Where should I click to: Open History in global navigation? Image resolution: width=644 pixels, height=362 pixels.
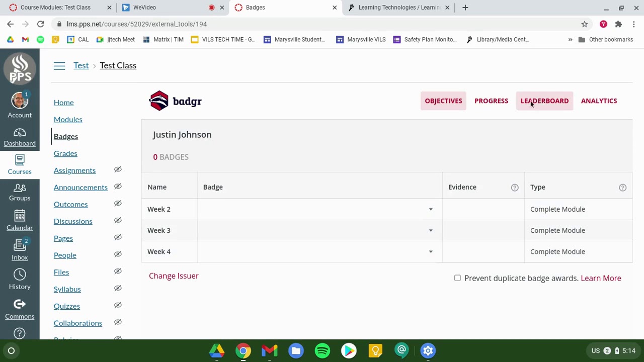point(20,280)
